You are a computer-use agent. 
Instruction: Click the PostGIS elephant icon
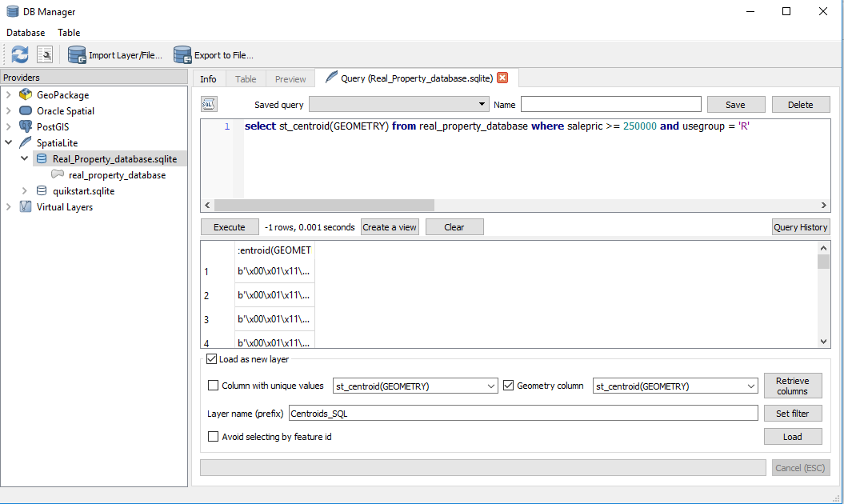26,126
